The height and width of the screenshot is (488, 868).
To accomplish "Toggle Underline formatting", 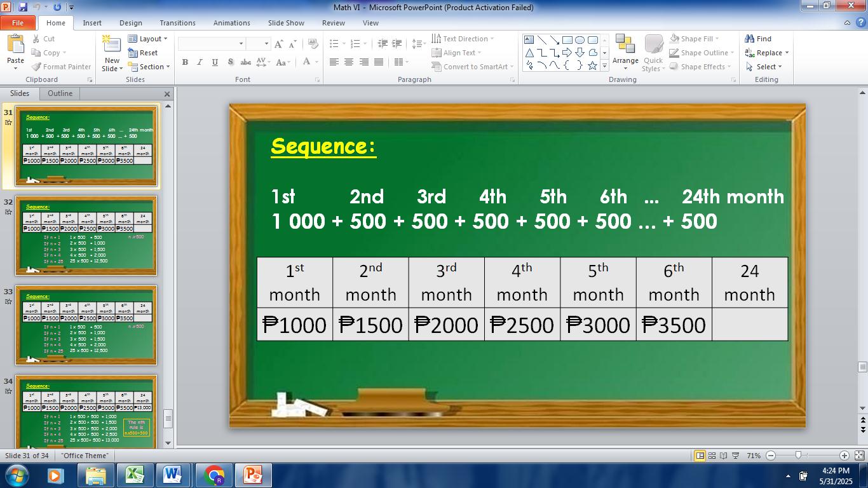I will [215, 62].
